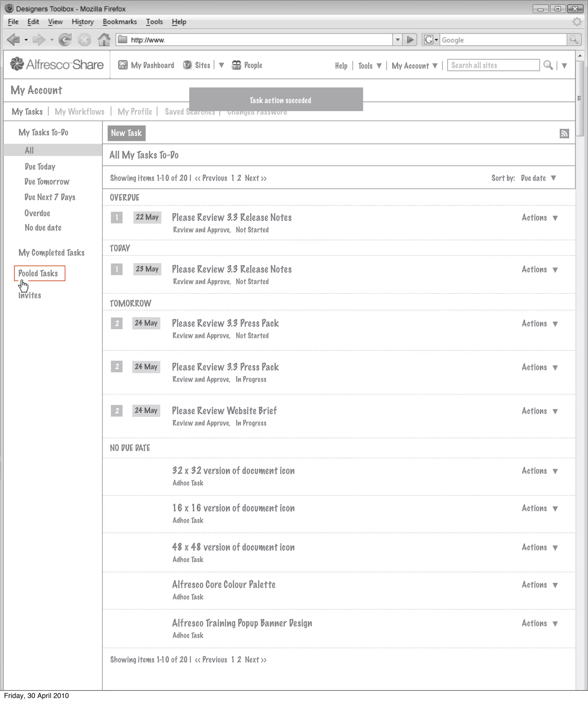The height and width of the screenshot is (702, 588).
Task: Switch to My Workflows tab
Action: click(79, 112)
